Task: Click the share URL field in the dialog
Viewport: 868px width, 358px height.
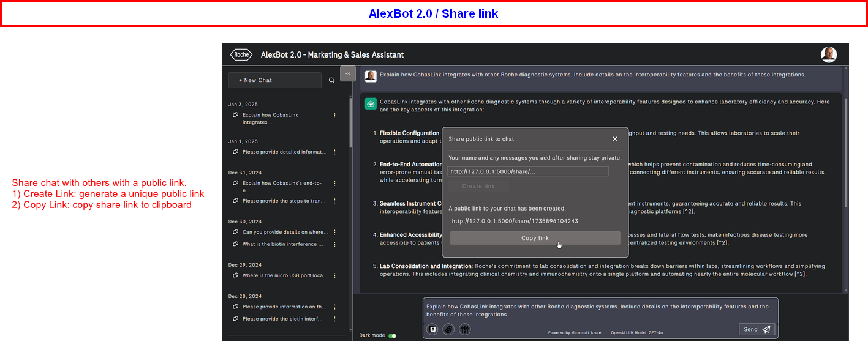Action: (x=528, y=171)
